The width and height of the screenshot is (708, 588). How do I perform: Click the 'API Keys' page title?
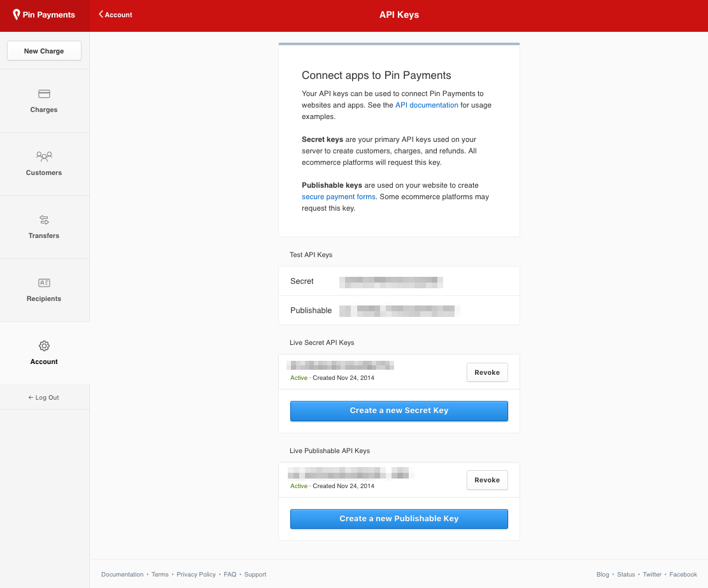399,15
